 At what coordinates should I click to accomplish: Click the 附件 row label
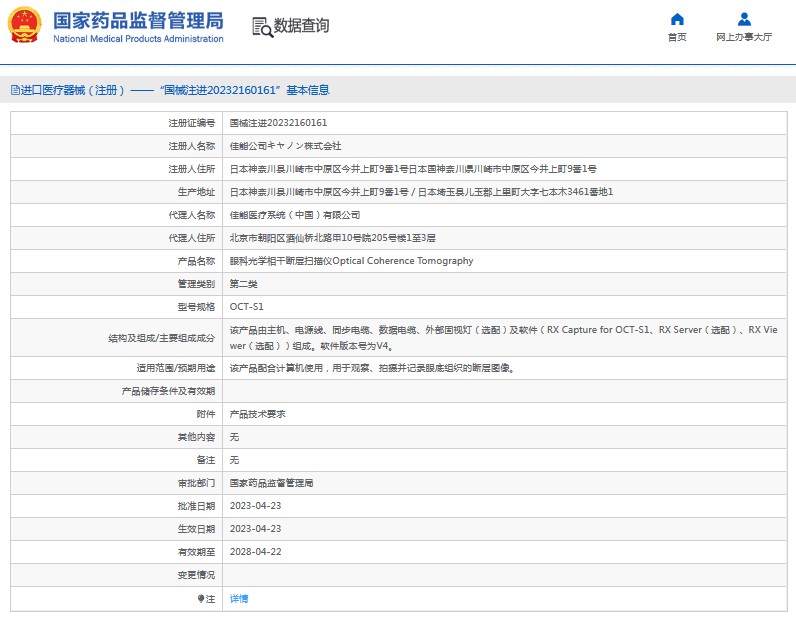[x=206, y=414]
